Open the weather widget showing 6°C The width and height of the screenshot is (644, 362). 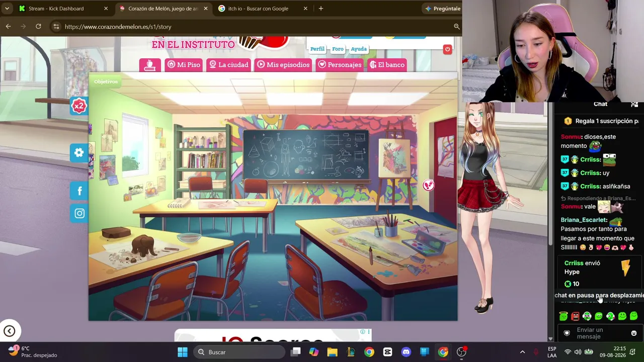click(x=33, y=352)
